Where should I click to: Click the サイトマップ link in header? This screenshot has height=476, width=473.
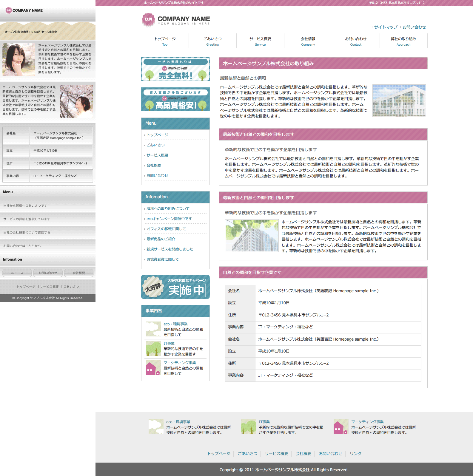pos(386,27)
